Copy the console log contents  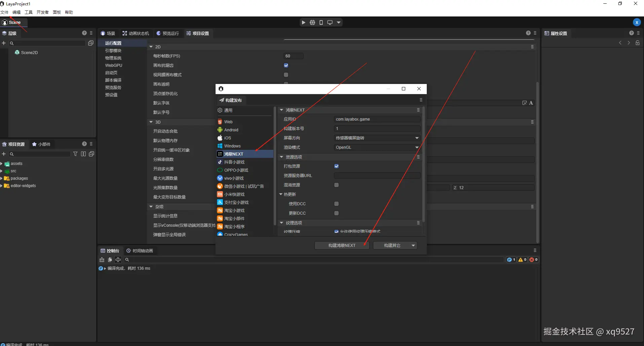(x=110, y=260)
